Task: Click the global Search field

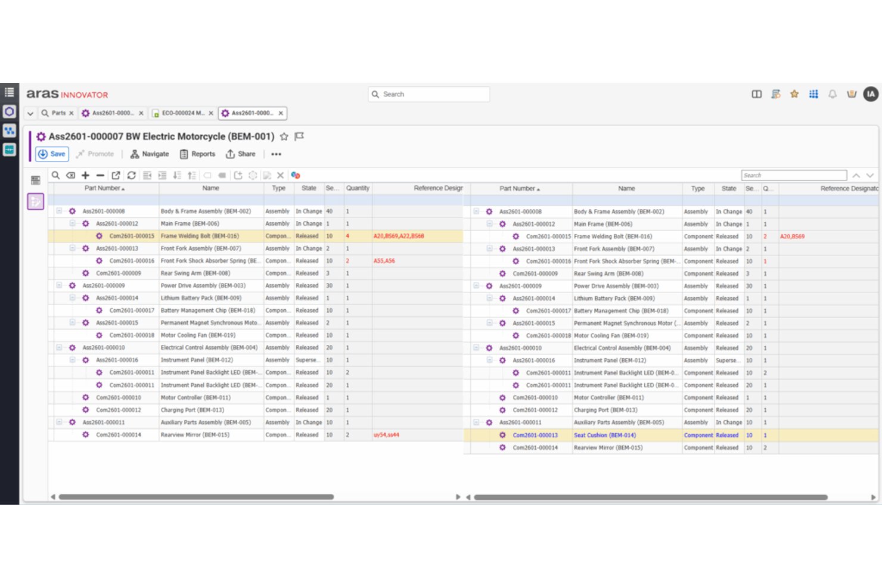Action: tap(429, 94)
